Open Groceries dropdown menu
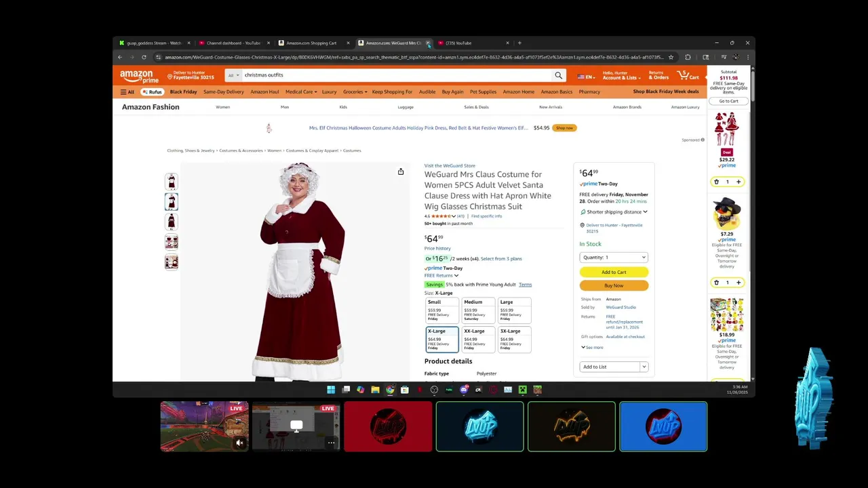868x488 pixels. 355,91
